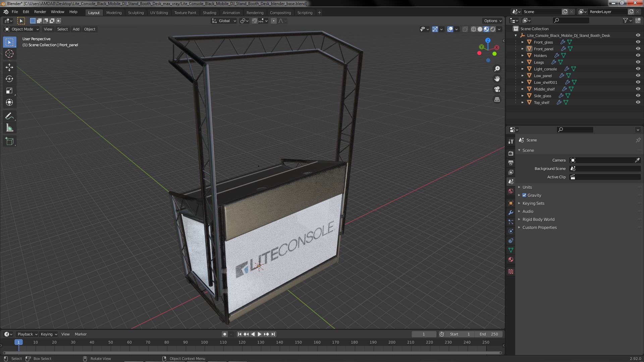Open the Object properties tab

click(x=511, y=203)
